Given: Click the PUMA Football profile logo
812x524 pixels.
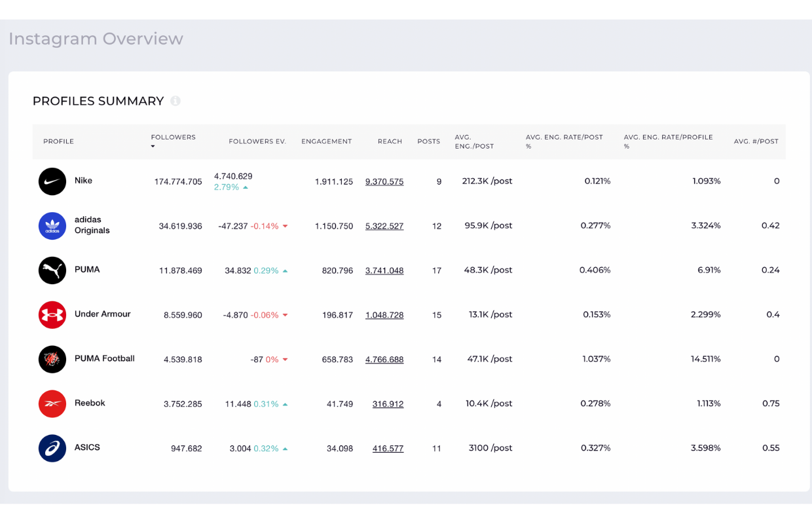Looking at the screenshot, I should click(x=52, y=360).
